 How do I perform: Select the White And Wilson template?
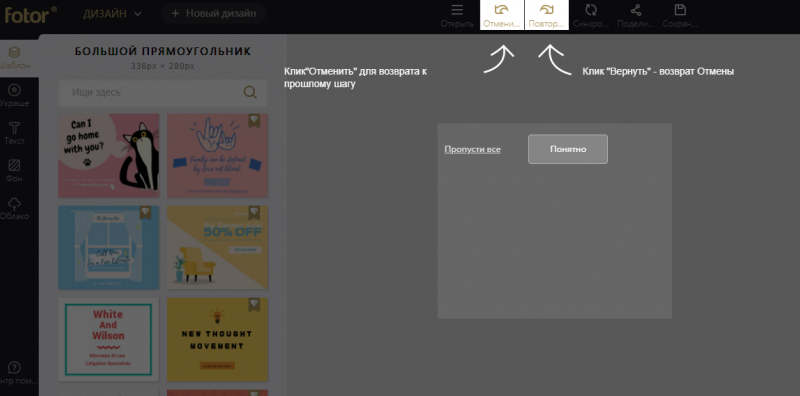109,339
